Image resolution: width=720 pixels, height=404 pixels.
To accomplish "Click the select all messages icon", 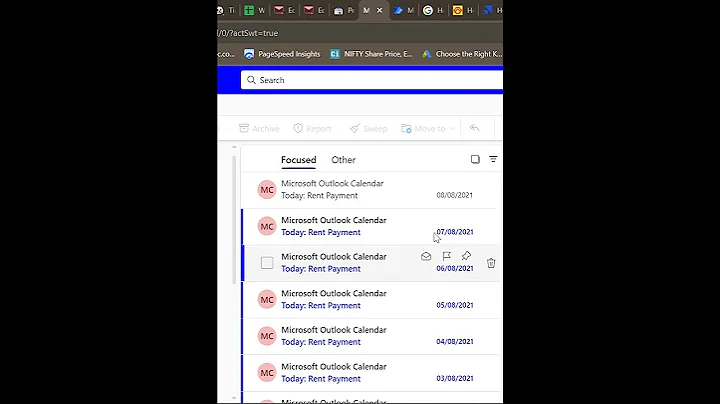I will [475, 159].
